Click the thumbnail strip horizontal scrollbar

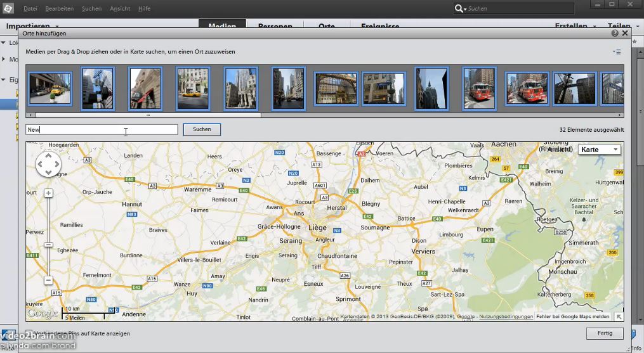coord(148,115)
